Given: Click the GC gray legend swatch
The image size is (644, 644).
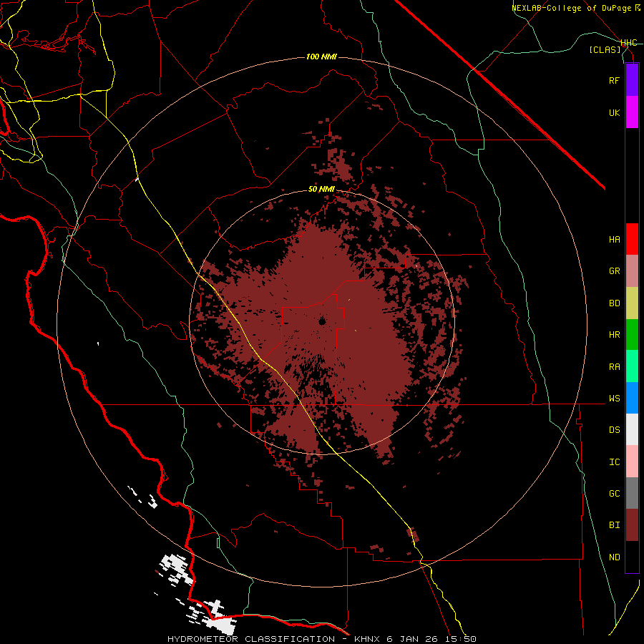Looking at the screenshot, I should (632, 493).
